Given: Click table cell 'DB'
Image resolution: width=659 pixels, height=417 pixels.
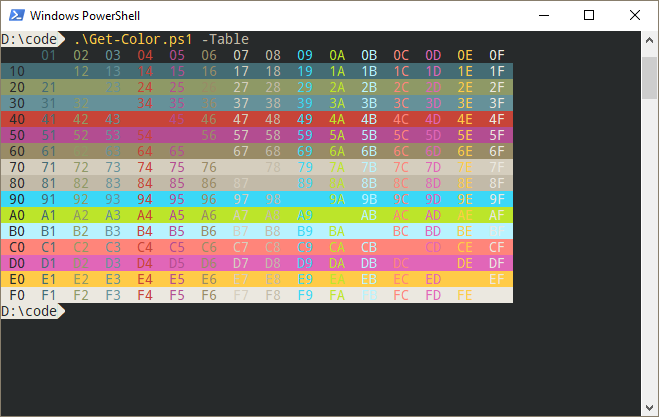Looking at the screenshot, I should [369, 263].
